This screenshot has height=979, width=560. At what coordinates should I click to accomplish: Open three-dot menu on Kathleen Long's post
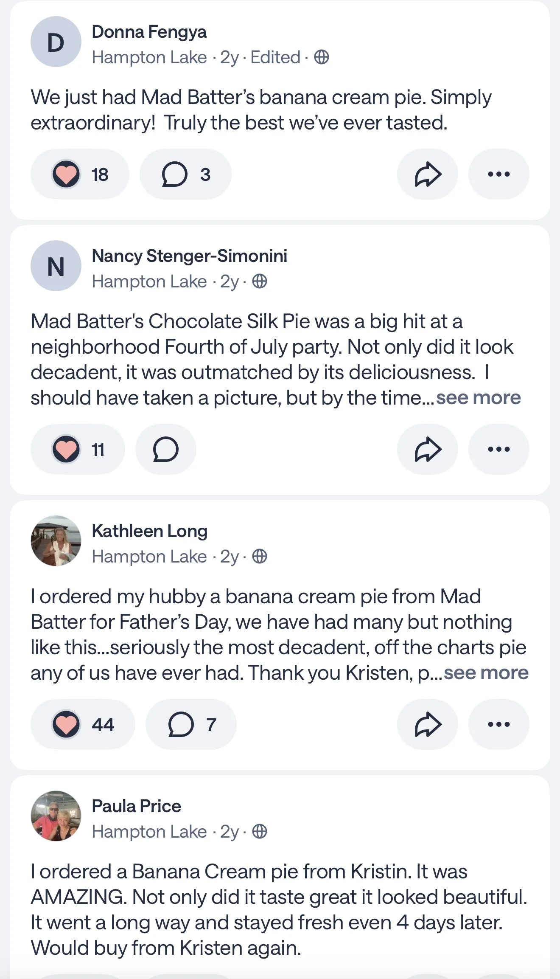coord(498,724)
